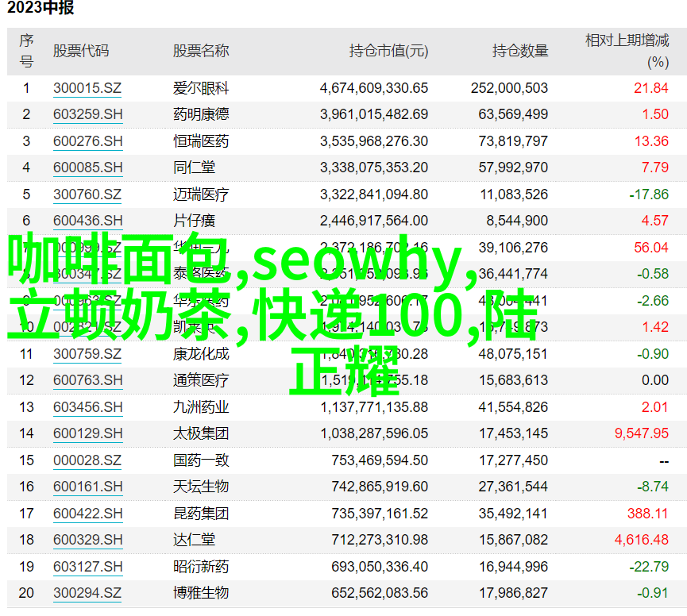This screenshot has height=616, width=687.
Task: Follow the 600276.SH stock link
Action: tap(87, 141)
